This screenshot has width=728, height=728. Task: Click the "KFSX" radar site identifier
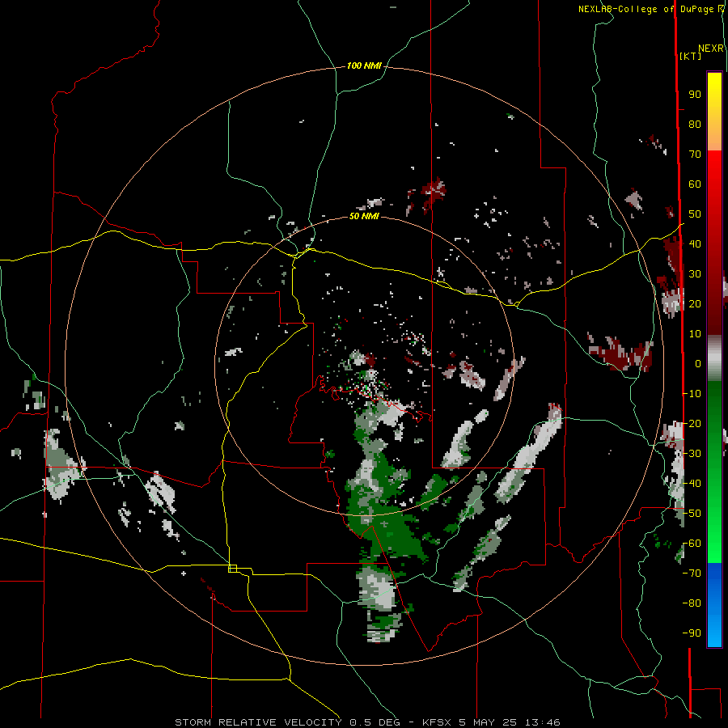tap(437, 722)
